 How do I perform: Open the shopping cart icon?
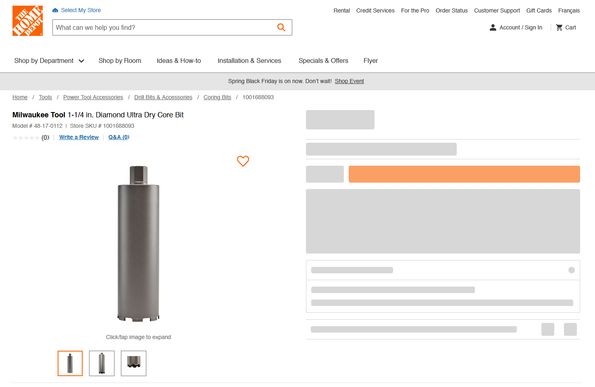(559, 27)
